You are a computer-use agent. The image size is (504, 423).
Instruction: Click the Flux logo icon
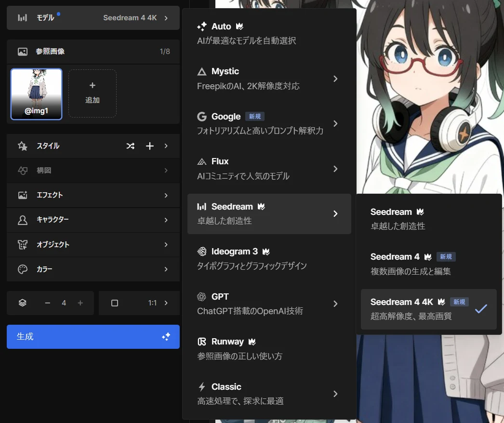201,161
